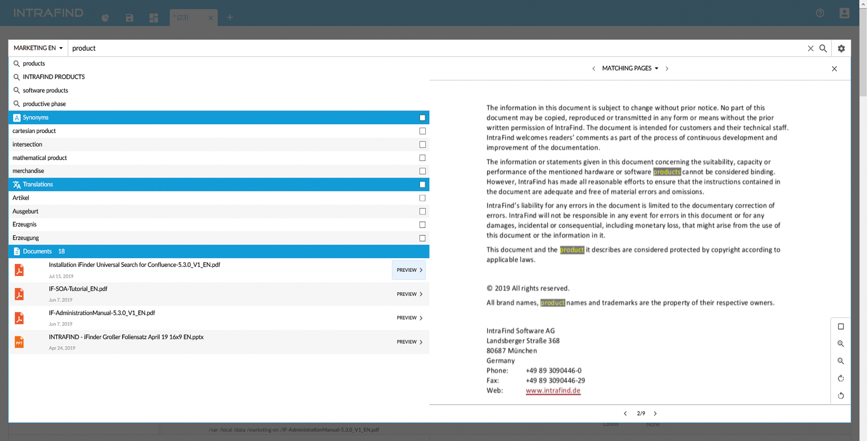Image resolution: width=868 pixels, height=441 pixels.
Task: Check the synonym 'cartesian product'
Action: click(422, 131)
